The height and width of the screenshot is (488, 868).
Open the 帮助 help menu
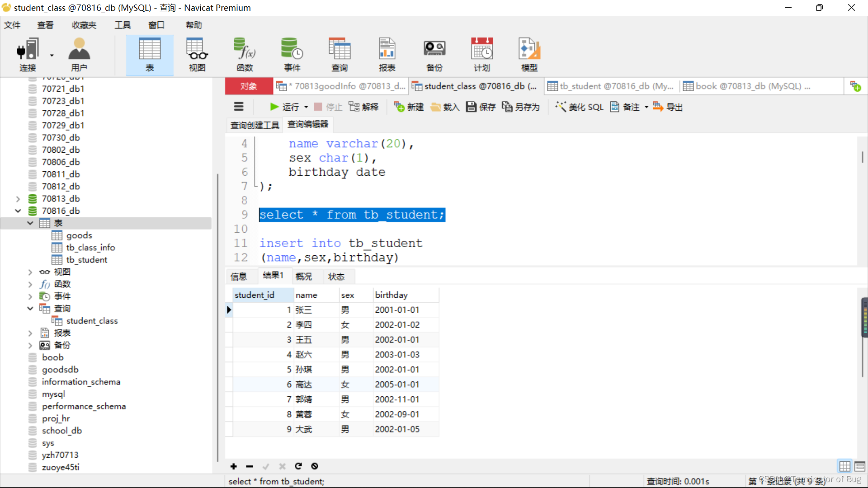pos(193,25)
